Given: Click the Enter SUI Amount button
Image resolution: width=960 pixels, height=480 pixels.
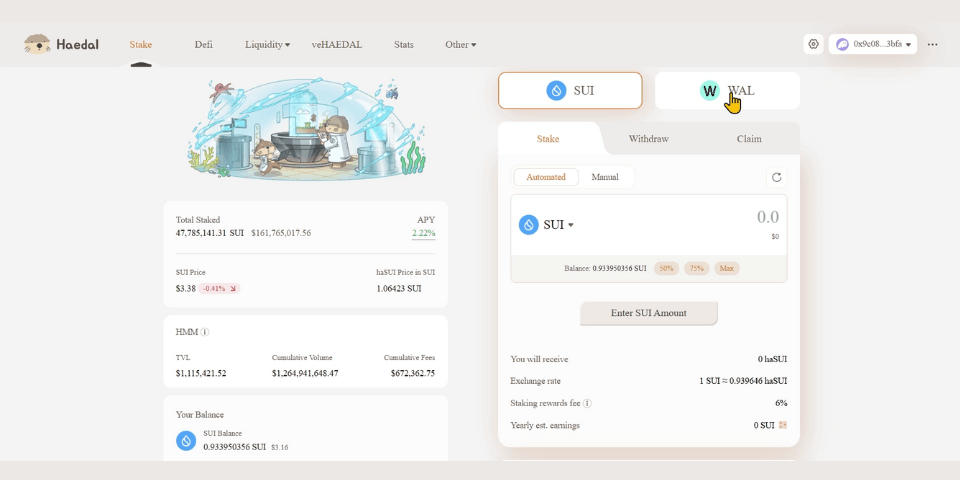Looking at the screenshot, I should (x=648, y=313).
